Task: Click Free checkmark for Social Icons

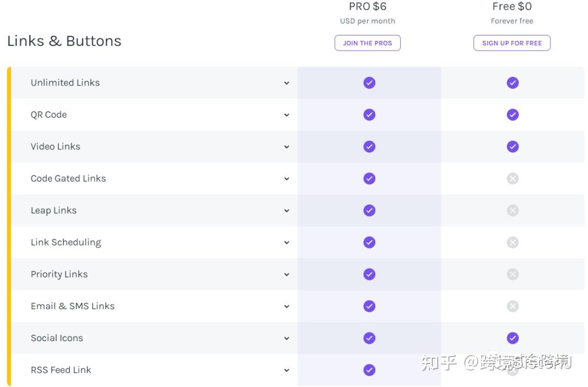Action: pyautogui.click(x=512, y=338)
